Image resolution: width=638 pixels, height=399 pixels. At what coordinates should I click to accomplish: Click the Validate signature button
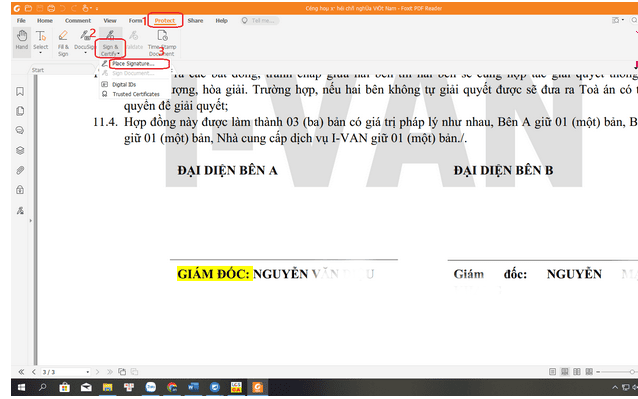pyautogui.click(x=134, y=40)
